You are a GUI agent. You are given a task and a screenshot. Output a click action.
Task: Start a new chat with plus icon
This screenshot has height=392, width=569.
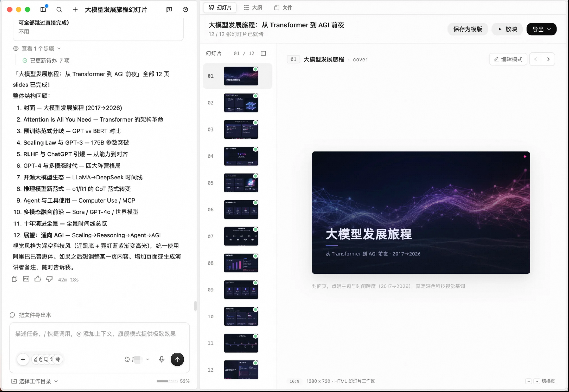75,10
